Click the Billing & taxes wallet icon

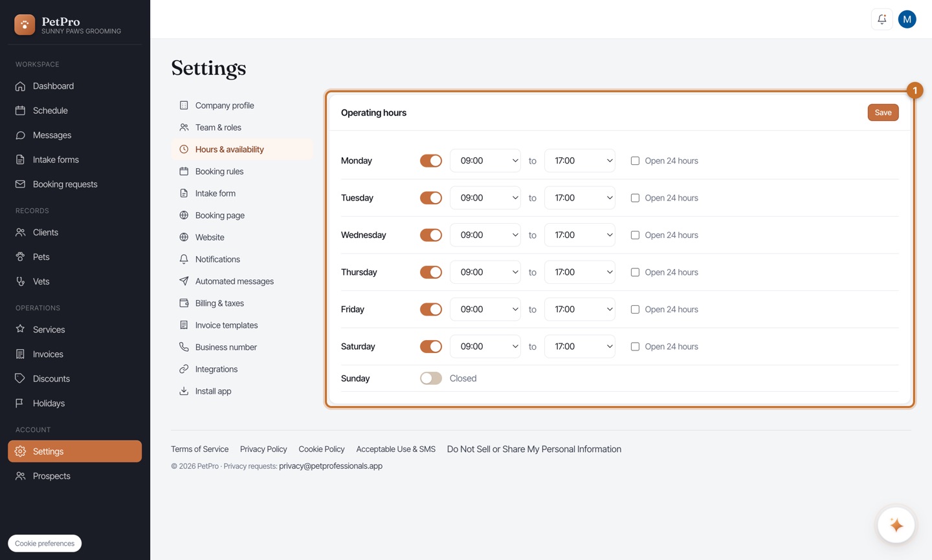184,303
